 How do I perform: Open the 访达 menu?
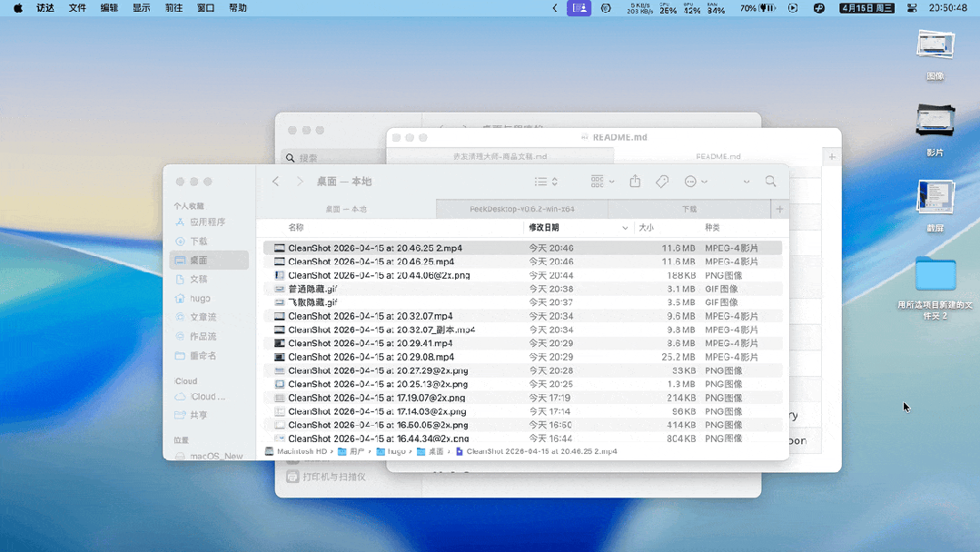(x=45, y=8)
